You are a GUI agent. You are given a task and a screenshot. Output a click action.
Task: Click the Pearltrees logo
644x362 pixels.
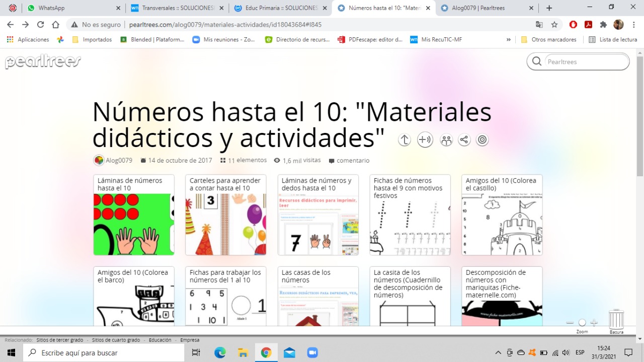tap(43, 61)
